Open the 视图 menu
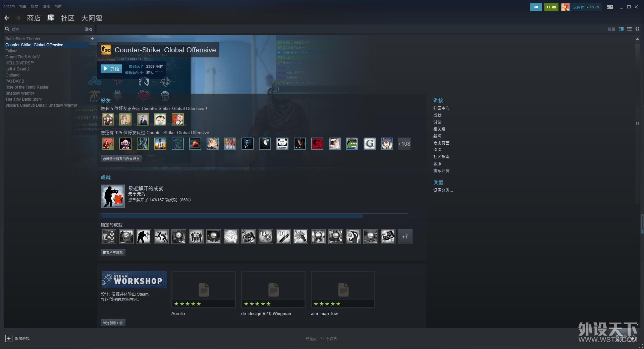Image resolution: width=644 pixels, height=349 pixels. click(x=23, y=6)
